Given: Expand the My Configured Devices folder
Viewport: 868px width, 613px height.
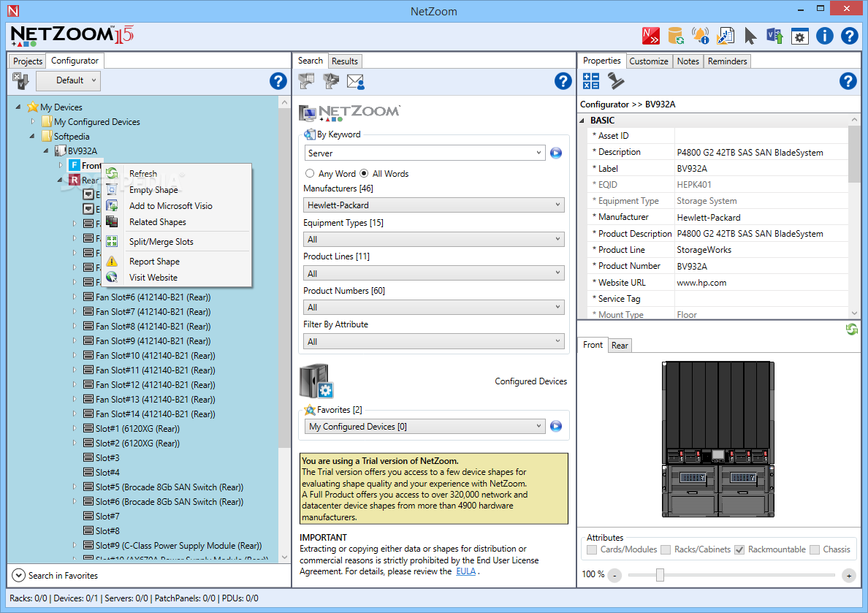Looking at the screenshot, I should 33,121.
